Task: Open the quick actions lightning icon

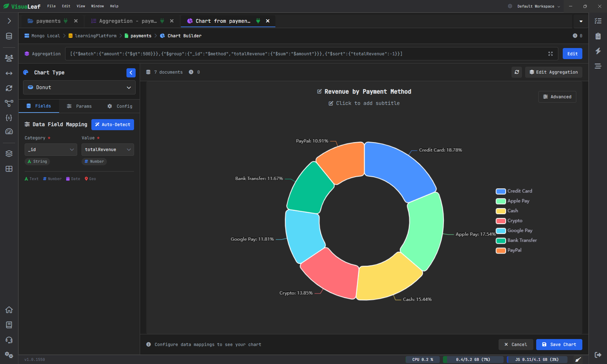Action: pos(598,51)
